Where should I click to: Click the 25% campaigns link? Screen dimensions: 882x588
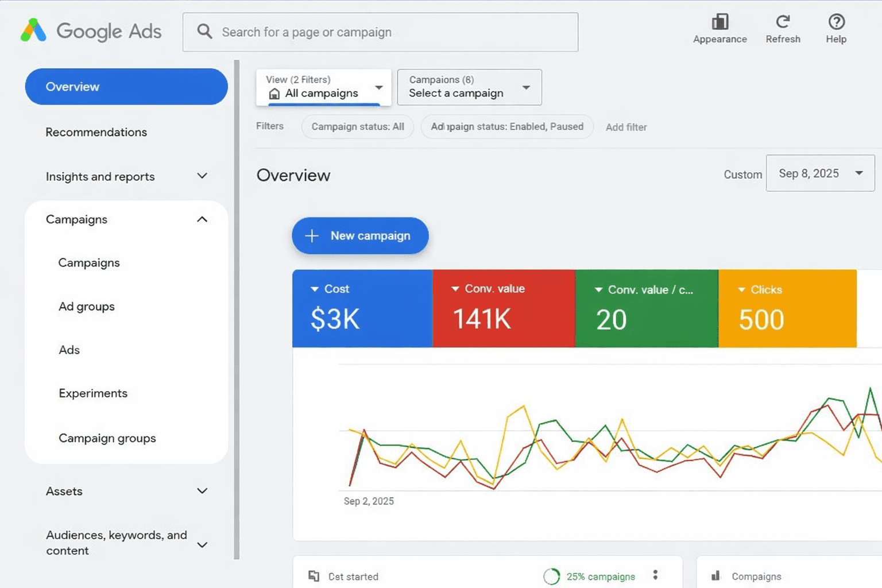click(601, 577)
